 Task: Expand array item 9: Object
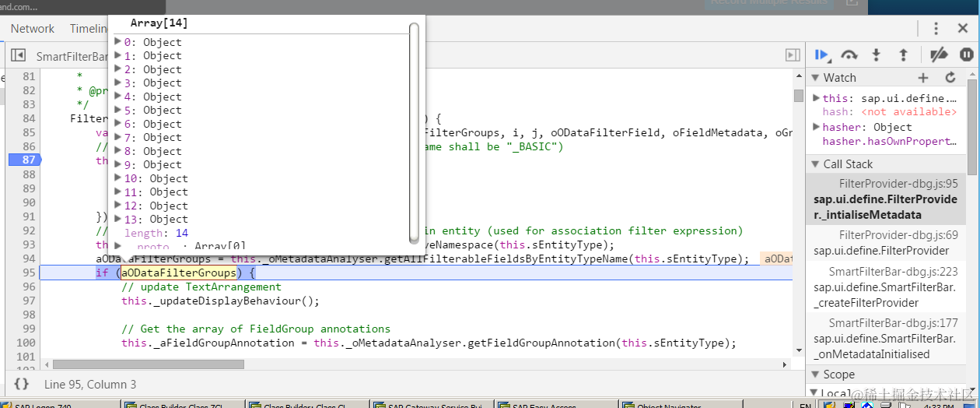coord(118,164)
